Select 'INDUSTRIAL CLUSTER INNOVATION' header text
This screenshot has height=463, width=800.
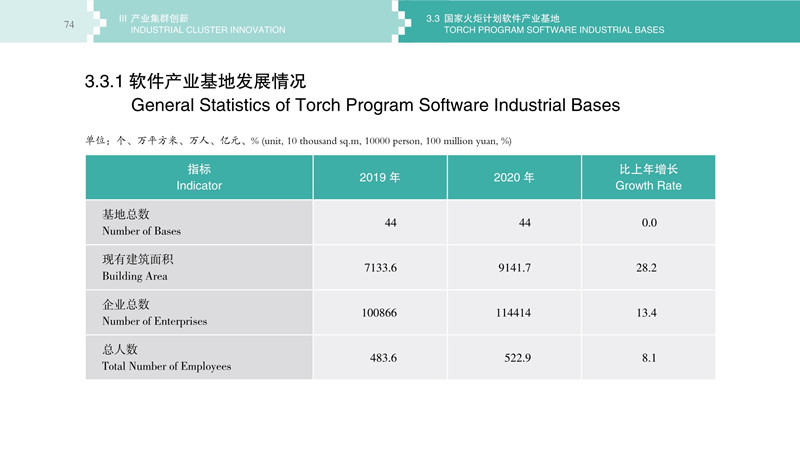coord(208,30)
